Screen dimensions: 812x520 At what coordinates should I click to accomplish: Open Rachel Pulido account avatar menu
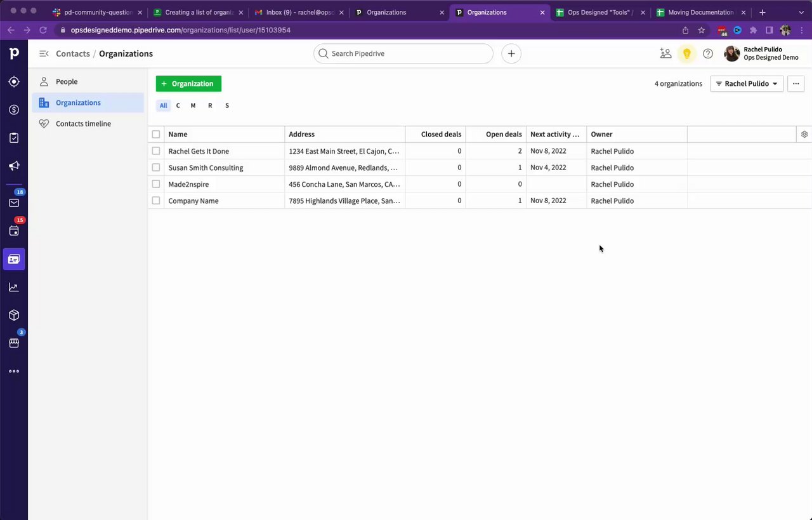pyautogui.click(x=732, y=54)
